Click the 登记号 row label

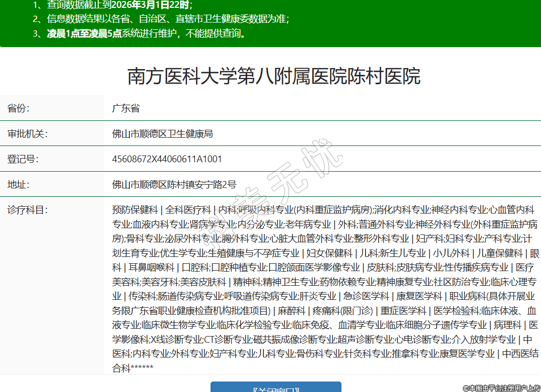(x=23, y=159)
